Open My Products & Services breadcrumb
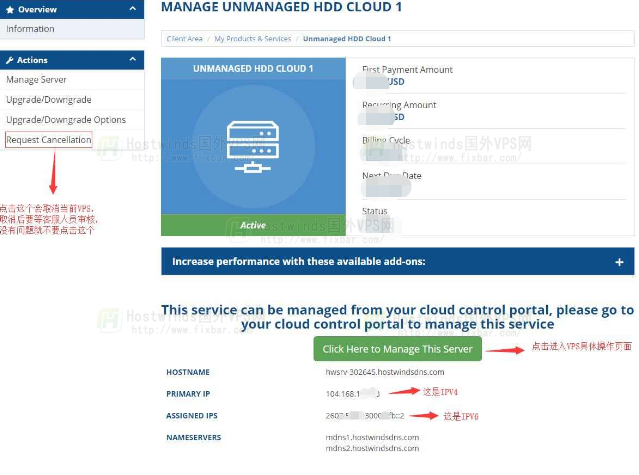This screenshot has width=639, height=475. (253, 39)
